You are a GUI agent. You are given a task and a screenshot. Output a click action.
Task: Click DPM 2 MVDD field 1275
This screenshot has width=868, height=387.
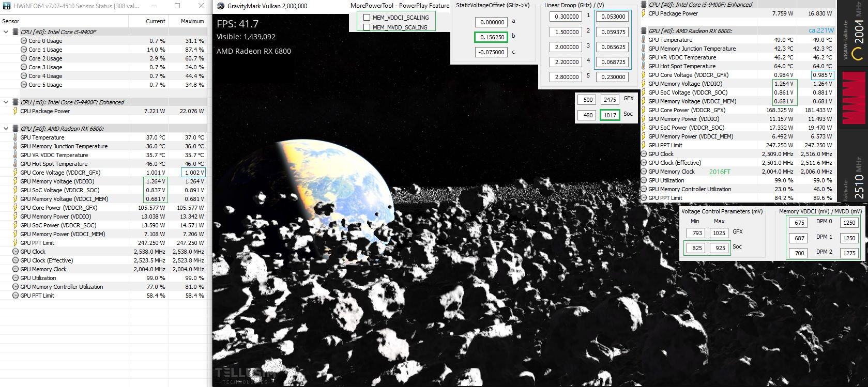(x=848, y=253)
